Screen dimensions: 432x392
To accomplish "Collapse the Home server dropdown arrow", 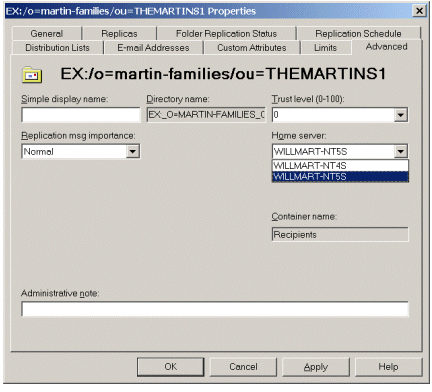I will 401,152.
